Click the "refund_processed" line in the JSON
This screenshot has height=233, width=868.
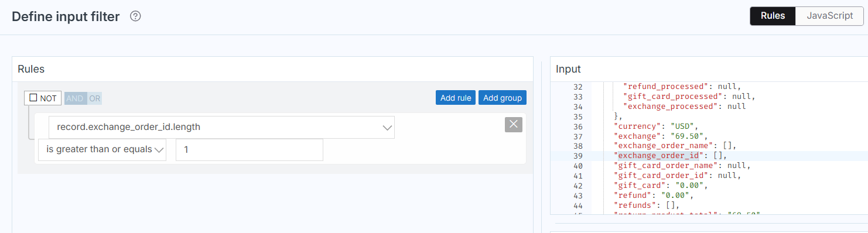pos(678,86)
